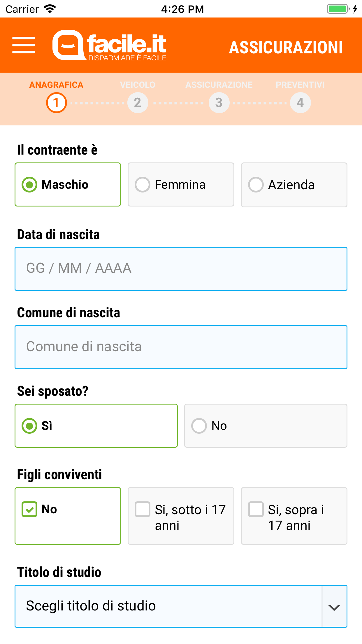Screen dimensions: 362x644
Task: Click the Data di nascita input field
Action: [x=181, y=269]
